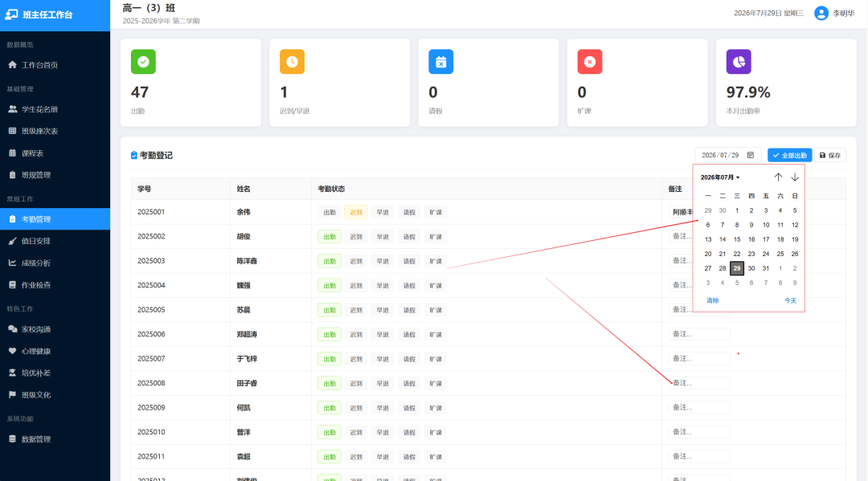Viewport: 868px width, 481px height.
Task: Go to next month with down arrow
Action: 794,177
